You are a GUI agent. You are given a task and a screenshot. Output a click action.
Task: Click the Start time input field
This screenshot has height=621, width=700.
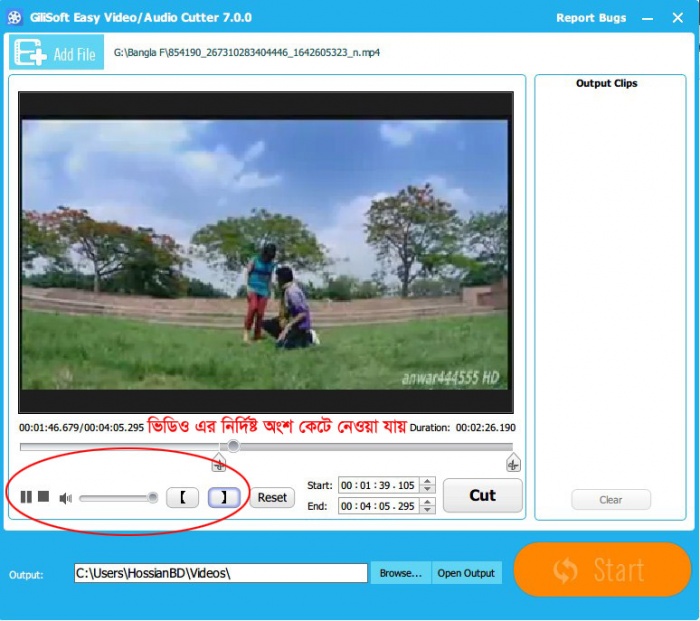coord(378,485)
